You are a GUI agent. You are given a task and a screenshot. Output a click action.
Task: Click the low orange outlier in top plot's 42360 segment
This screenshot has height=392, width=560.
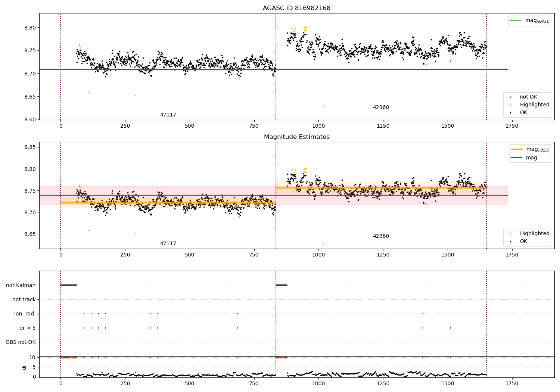point(323,106)
